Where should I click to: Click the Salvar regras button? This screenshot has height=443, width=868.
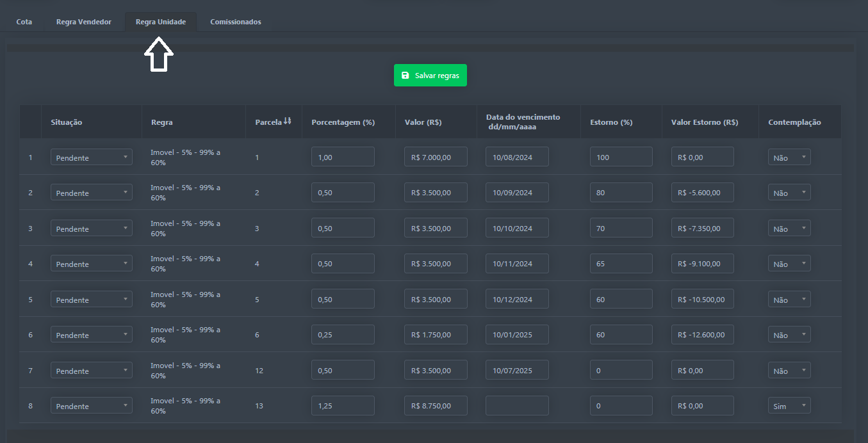pyautogui.click(x=430, y=75)
